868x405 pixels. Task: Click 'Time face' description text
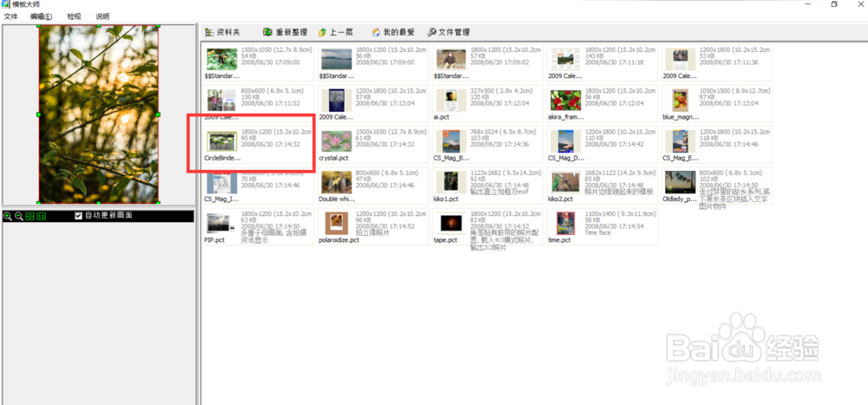pos(599,233)
